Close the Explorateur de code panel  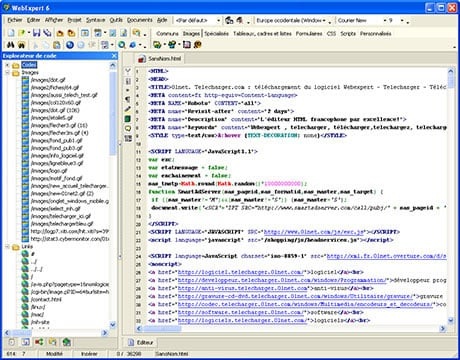(x=114, y=56)
